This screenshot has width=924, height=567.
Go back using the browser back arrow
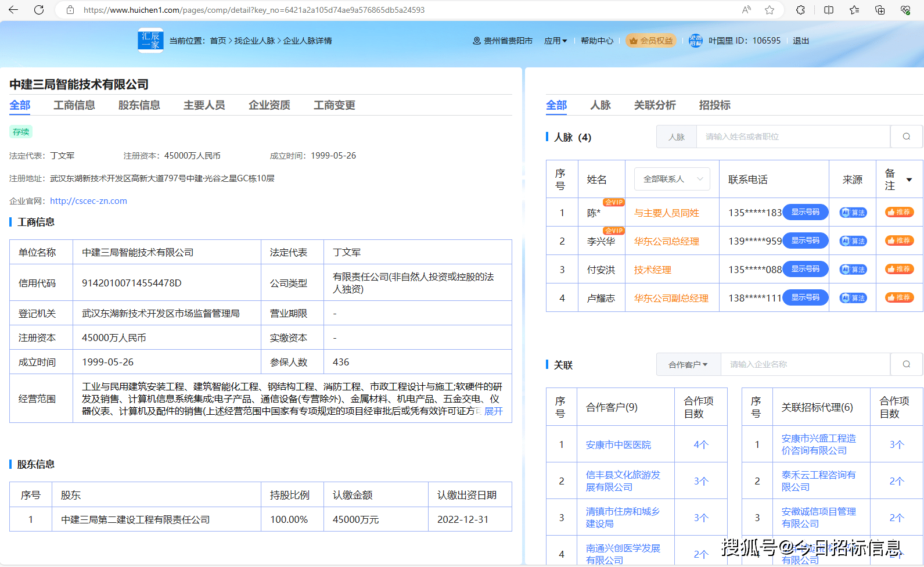click(13, 10)
